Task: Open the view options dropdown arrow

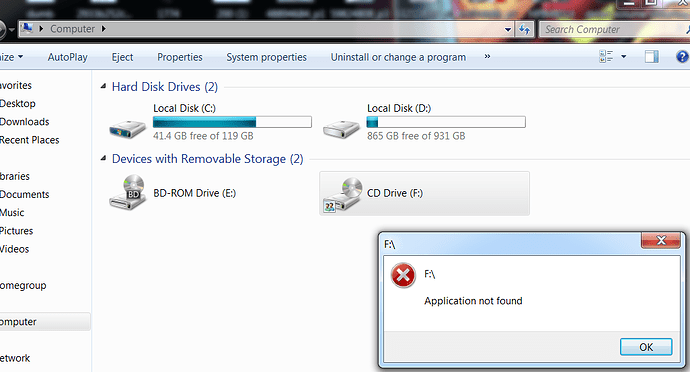Action: click(624, 57)
